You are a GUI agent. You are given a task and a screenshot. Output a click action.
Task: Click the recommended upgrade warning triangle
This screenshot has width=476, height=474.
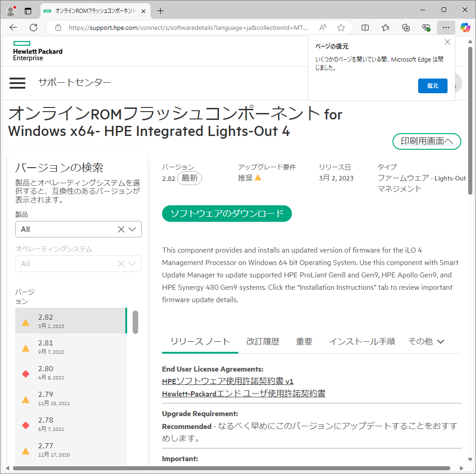click(258, 177)
